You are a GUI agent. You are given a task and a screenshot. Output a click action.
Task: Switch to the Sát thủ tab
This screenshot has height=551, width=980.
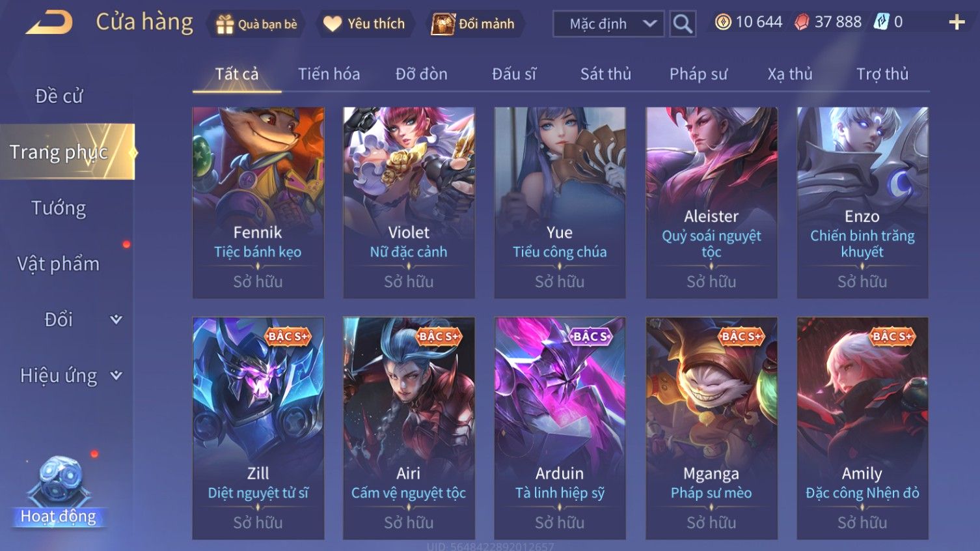coord(605,74)
